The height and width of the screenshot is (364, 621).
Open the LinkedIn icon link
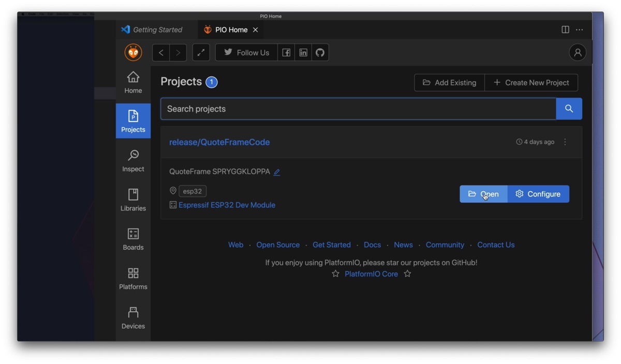click(x=303, y=52)
